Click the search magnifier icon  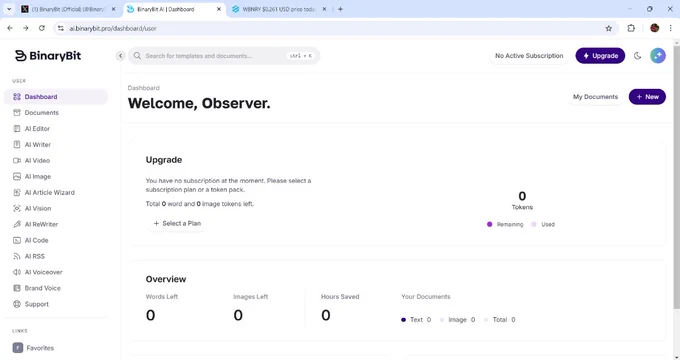[x=137, y=56]
